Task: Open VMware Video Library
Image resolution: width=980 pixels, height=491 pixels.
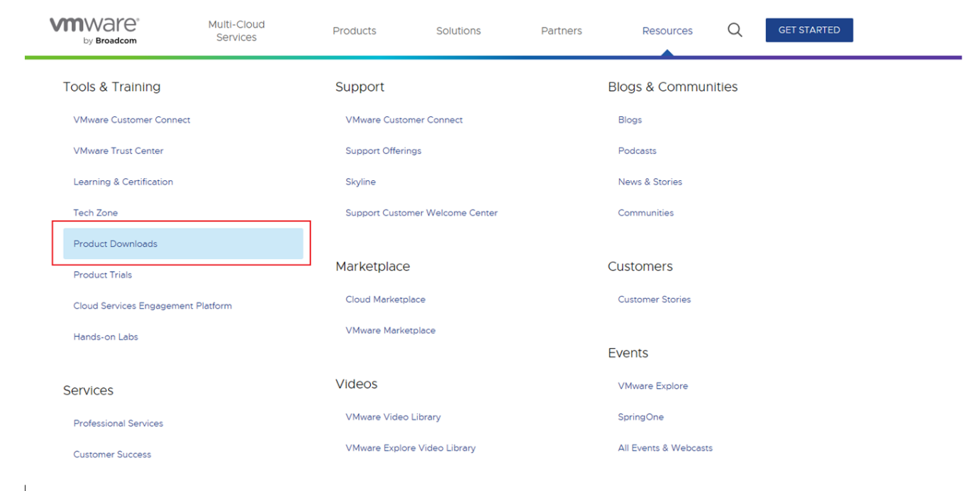Action: [393, 417]
